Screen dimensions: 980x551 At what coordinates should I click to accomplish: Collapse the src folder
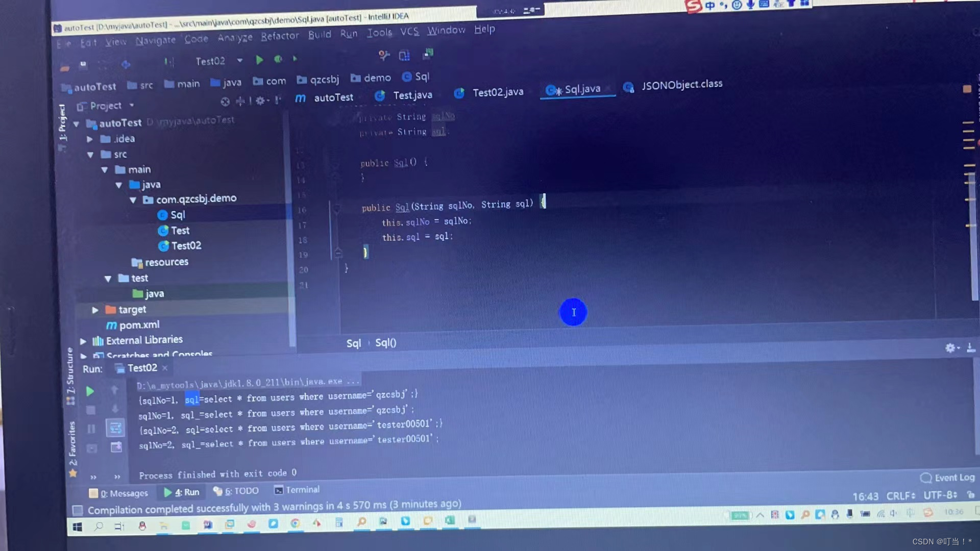pos(90,155)
